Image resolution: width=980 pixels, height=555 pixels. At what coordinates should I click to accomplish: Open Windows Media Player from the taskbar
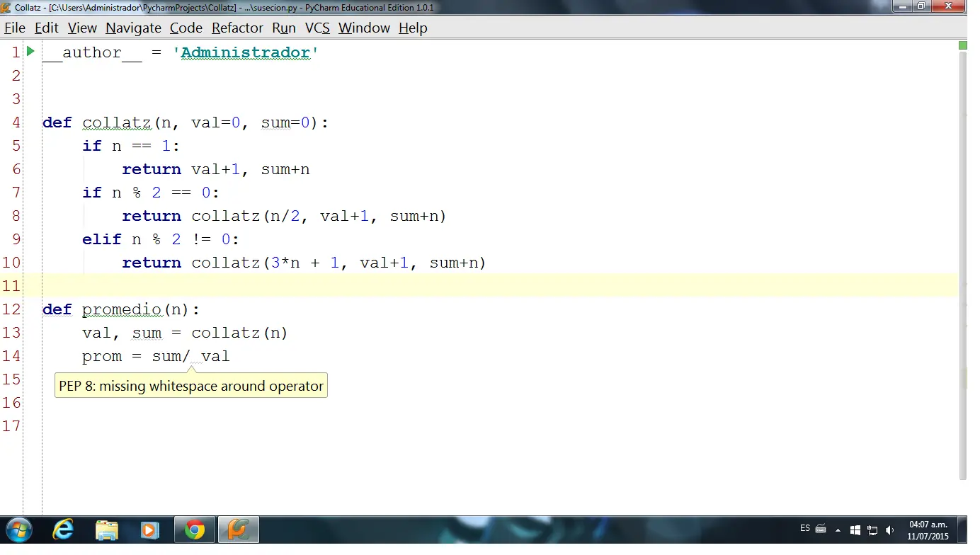pyautogui.click(x=149, y=530)
